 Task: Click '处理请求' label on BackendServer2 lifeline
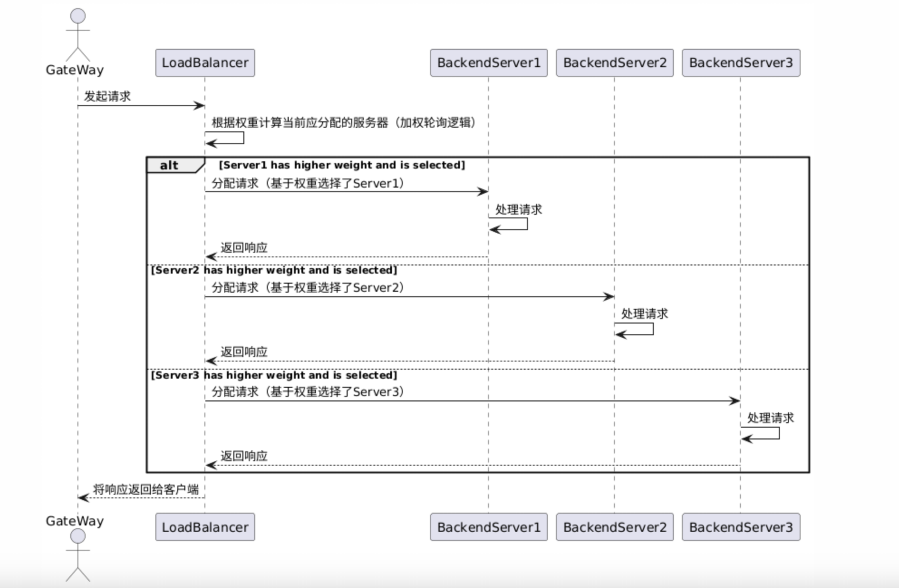point(645,314)
